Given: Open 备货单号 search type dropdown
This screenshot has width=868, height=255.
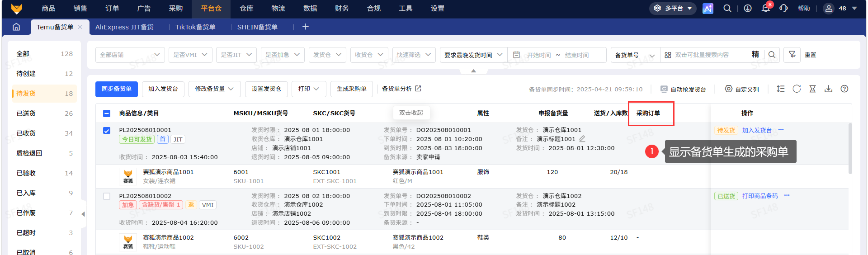Looking at the screenshot, I should click(x=635, y=55).
